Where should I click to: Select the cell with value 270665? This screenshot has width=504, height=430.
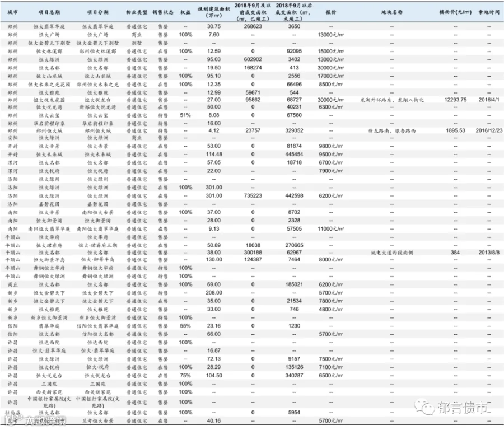(x=294, y=245)
